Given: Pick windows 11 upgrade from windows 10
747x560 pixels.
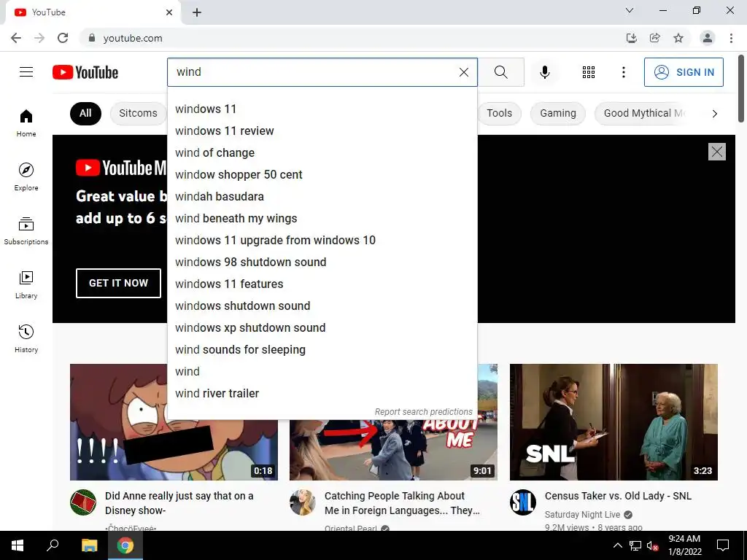Looking at the screenshot, I should tap(322, 241).
